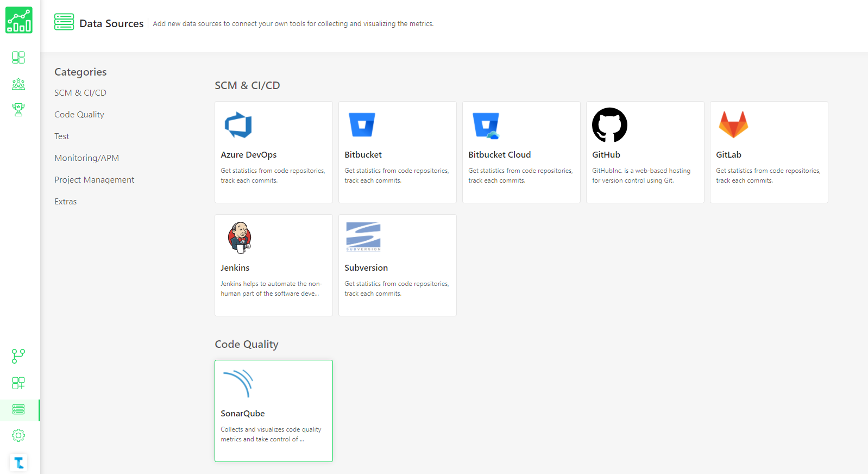Click the Azure DevOps logo
This screenshot has width=868, height=474.
click(238, 125)
